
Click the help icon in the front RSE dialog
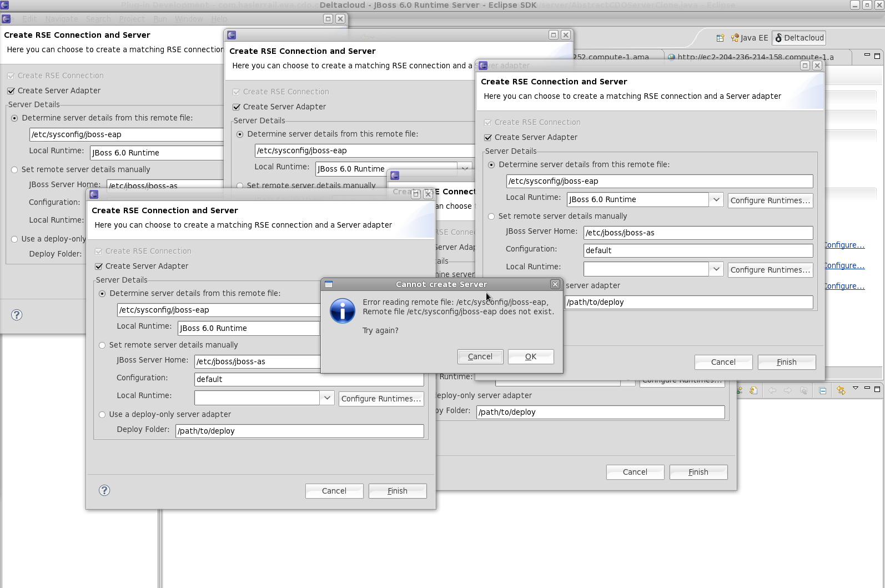pos(104,490)
